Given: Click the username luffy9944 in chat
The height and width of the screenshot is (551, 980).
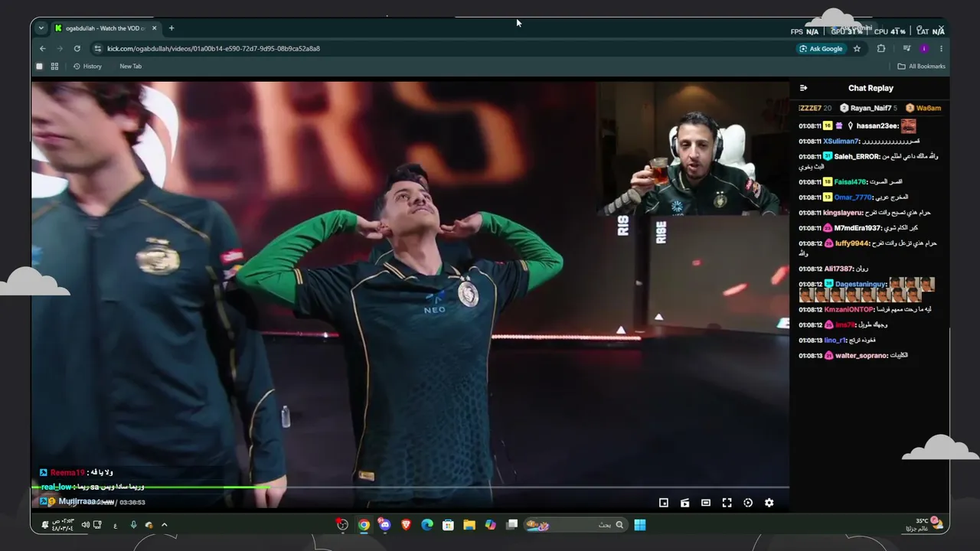Looking at the screenshot, I should tap(852, 243).
